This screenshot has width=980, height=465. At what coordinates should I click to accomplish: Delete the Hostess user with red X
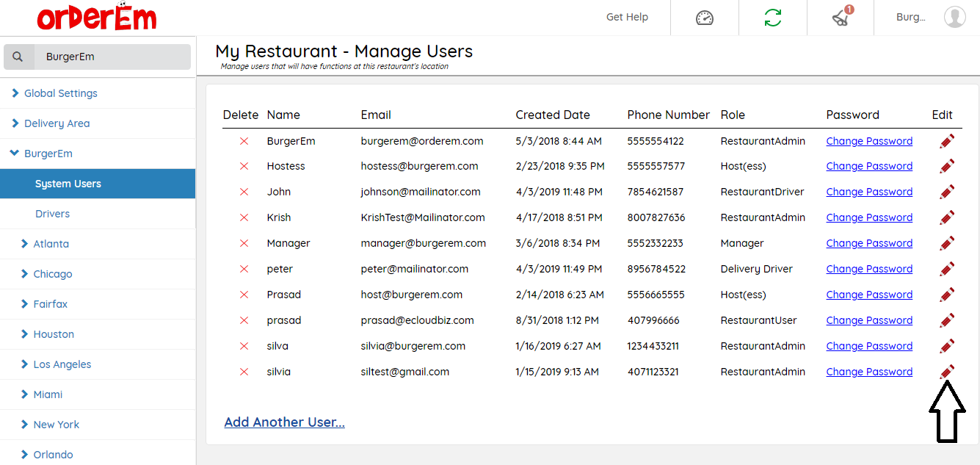(x=244, y=166)
